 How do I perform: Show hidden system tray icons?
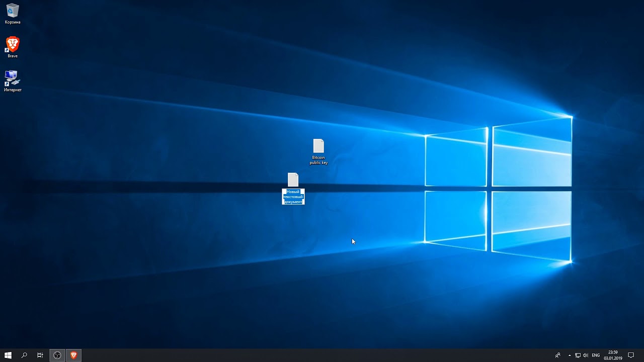570,355
